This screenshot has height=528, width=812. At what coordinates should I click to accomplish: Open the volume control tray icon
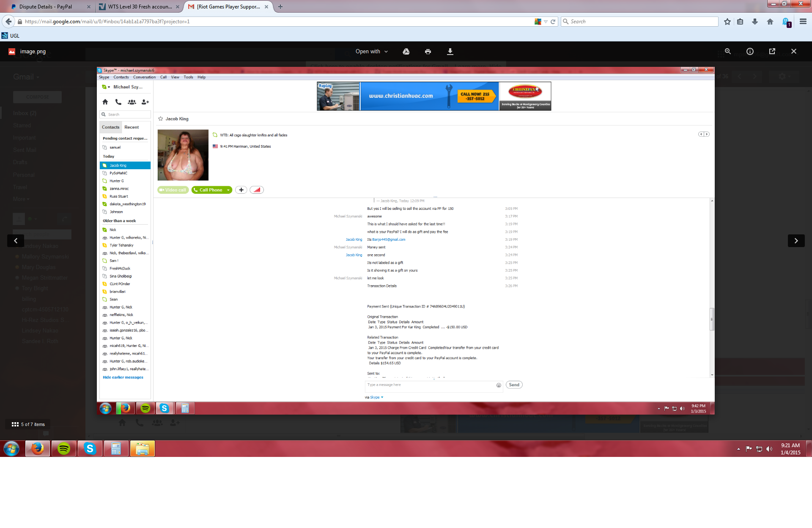[x=769, y=449]
